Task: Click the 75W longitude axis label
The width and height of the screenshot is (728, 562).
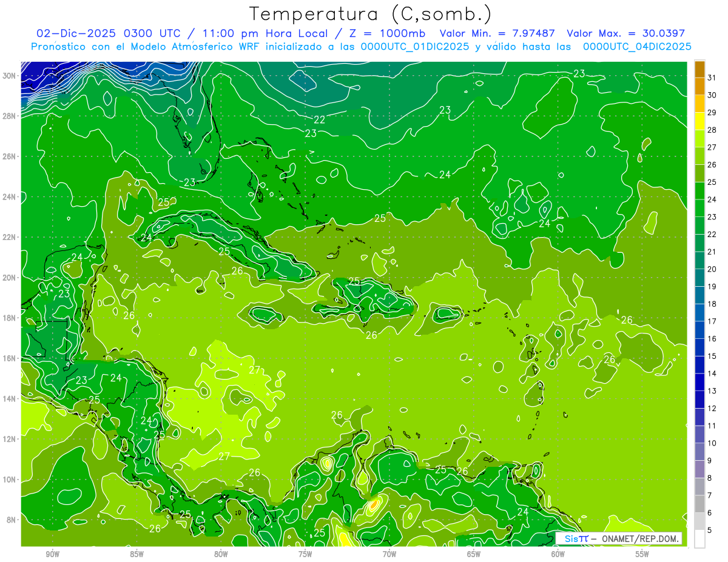Action: click(x=305, y=554)
